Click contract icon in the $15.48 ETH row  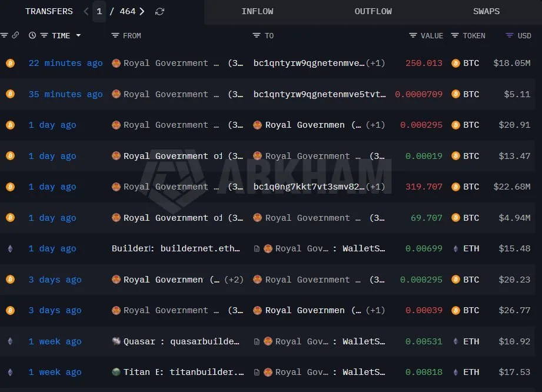coord(257,249)
